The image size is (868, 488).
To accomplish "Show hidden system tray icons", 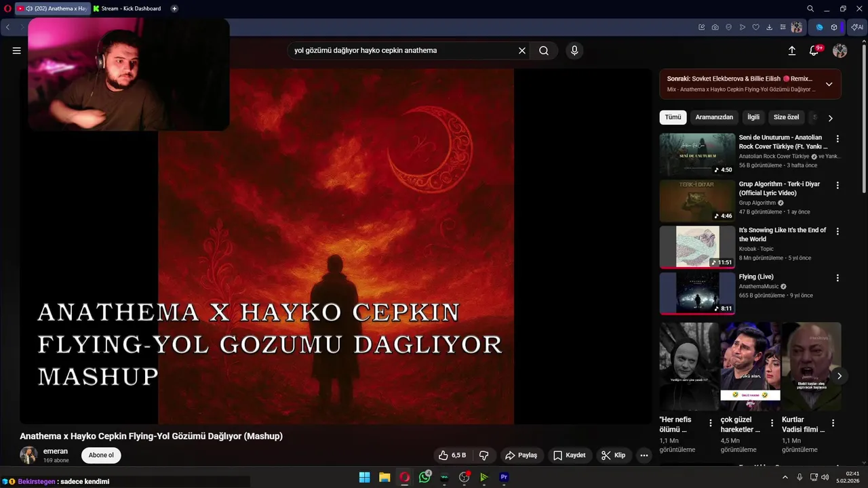I will pyautogui.click(x=785, y=477).
